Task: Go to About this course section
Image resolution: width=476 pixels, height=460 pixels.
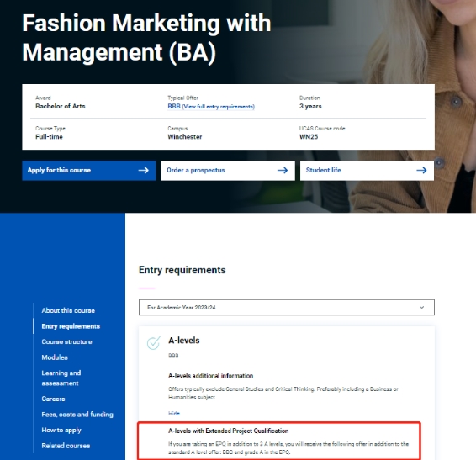Action: coord(68,310)
